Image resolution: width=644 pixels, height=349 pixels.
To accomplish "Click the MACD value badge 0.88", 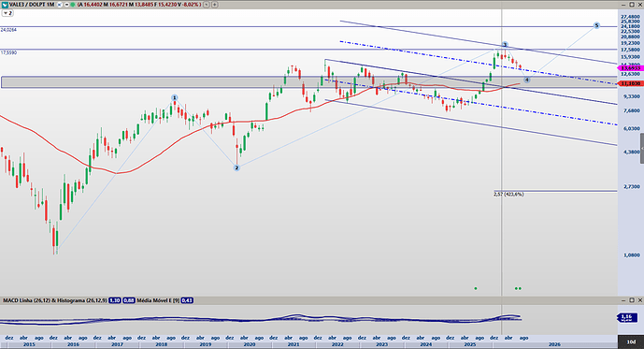I will (129, 300).
